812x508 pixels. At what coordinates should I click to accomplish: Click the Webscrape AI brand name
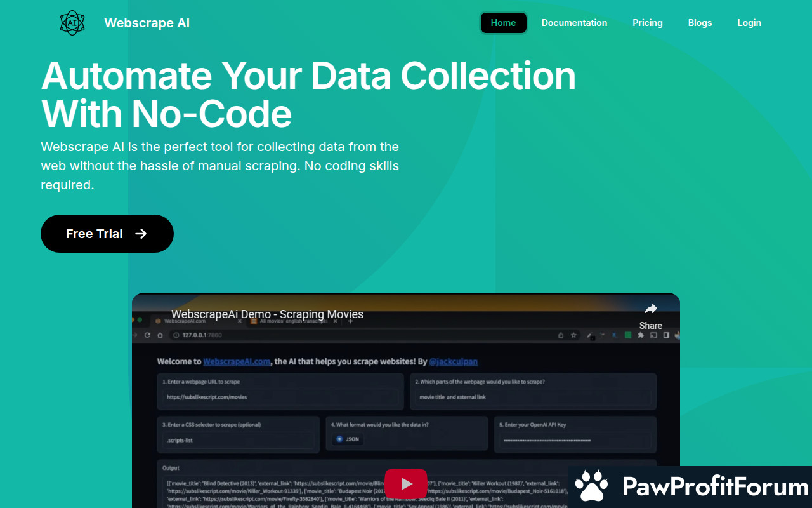click(147, 23)
